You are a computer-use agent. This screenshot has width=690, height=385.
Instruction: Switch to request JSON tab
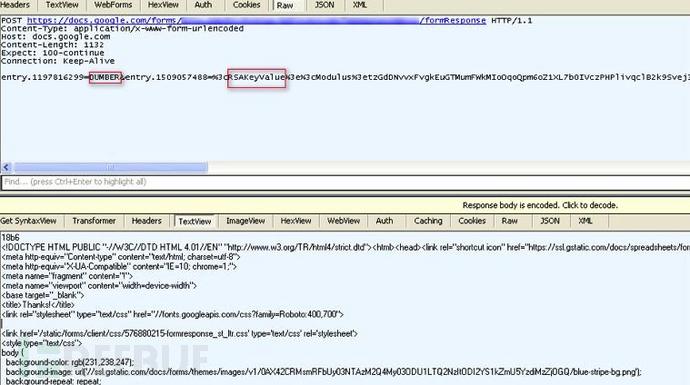[x=324, y=5]
